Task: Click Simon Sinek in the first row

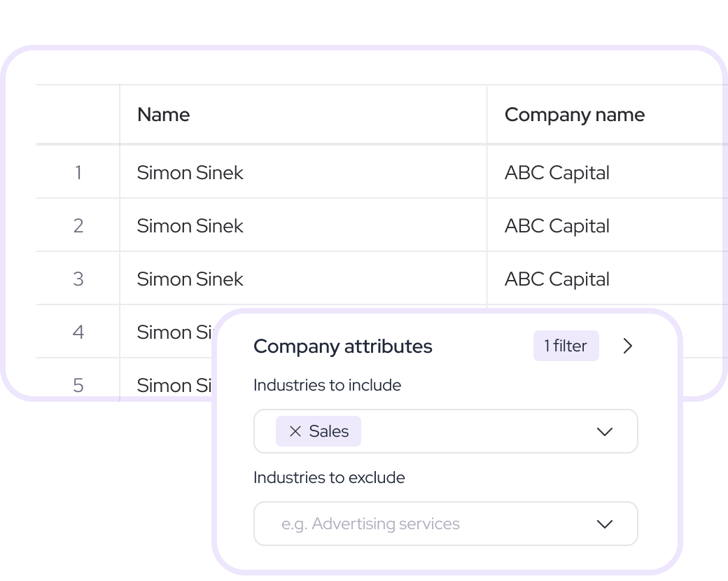Action: pyautogui.click(x=190, y=172)
